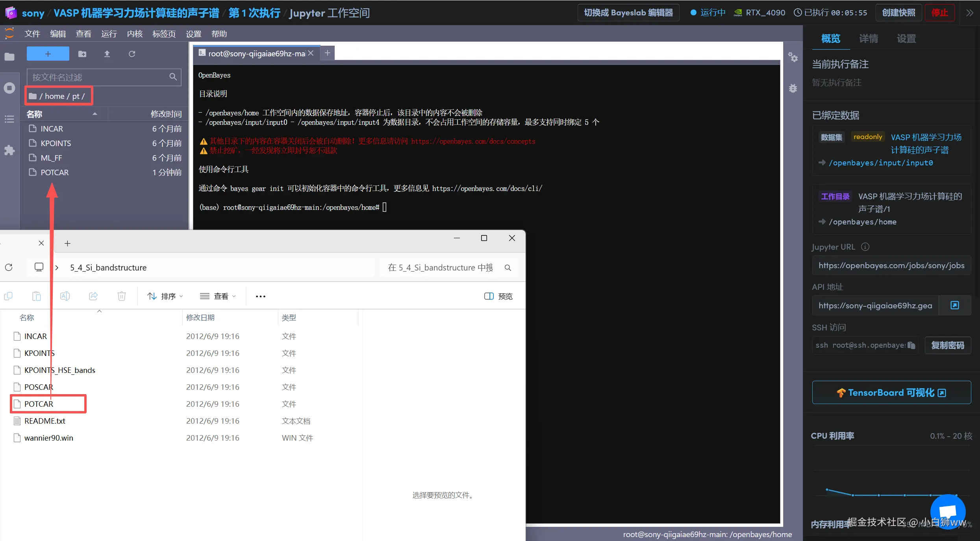Viewport: 980px width, 541px height.
Task: Open the property inspector gears icon
Action: (x=793, y=57)
